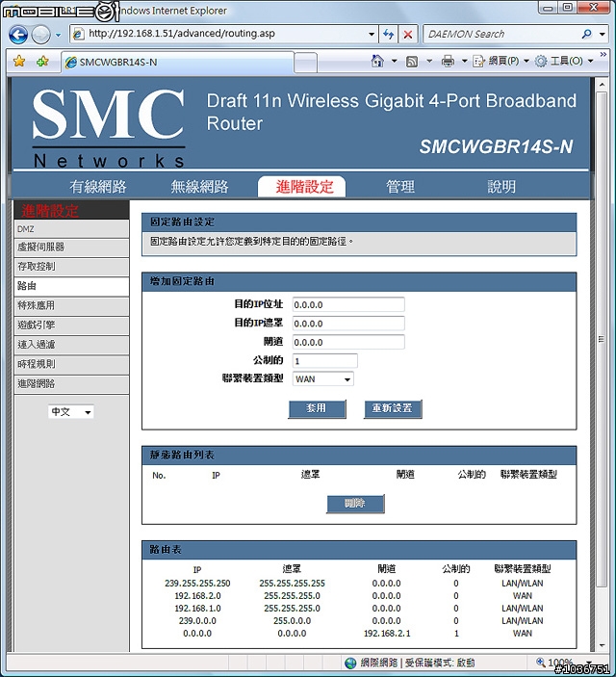Image resolution: width=616 pixels, height=677 pixels.
Task: Click the scrollbar up arrow
Action: 602,85
